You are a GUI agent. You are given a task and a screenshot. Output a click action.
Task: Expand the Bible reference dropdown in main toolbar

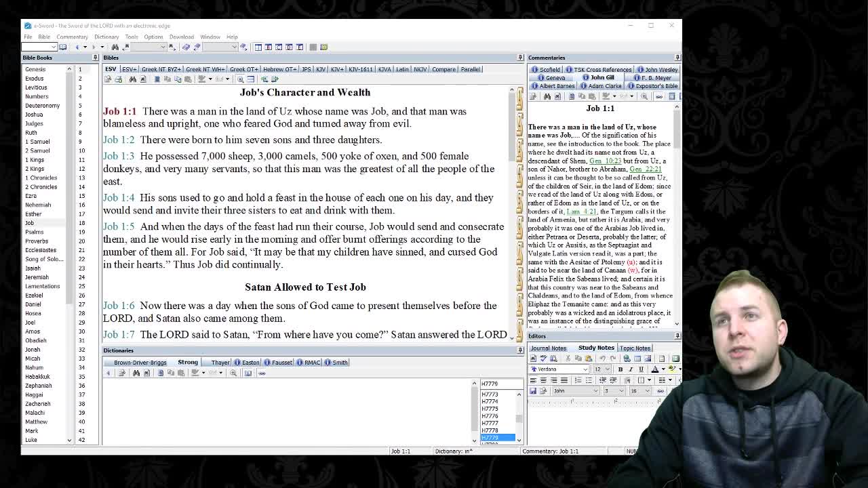click(53, 47)
